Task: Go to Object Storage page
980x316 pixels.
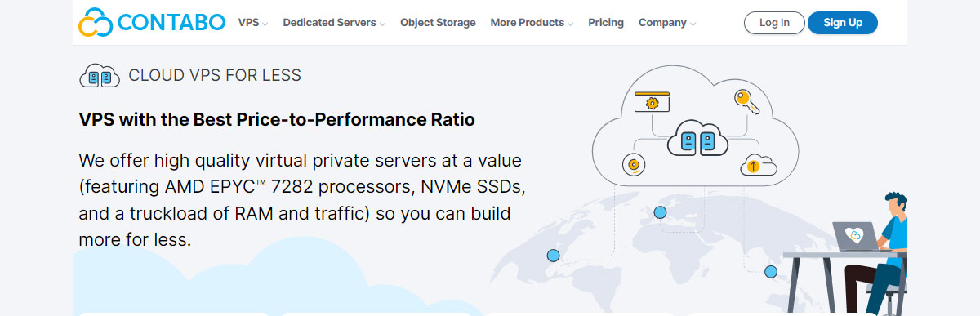Action: tap(438, 23)
